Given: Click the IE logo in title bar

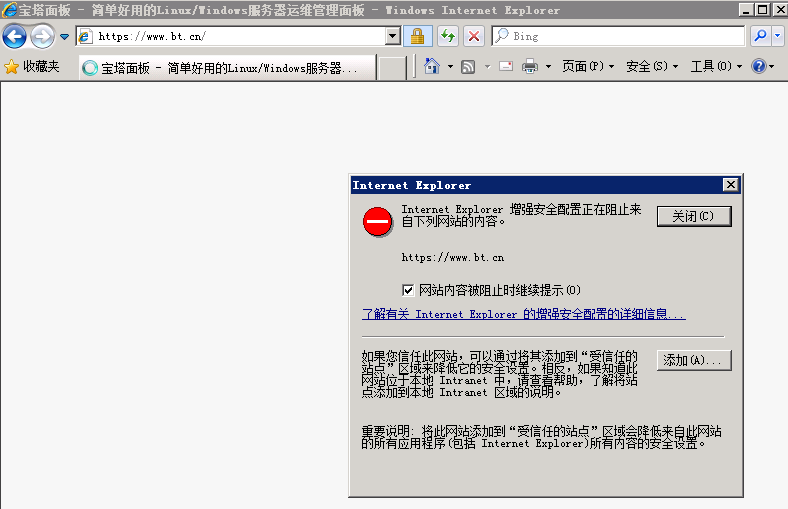Looking at the screenshot, I should tap(9, 10).
